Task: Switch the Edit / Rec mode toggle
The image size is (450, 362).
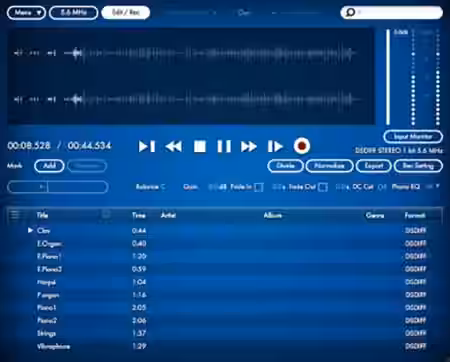Action: pyautogui.click(x=126, y=13)
